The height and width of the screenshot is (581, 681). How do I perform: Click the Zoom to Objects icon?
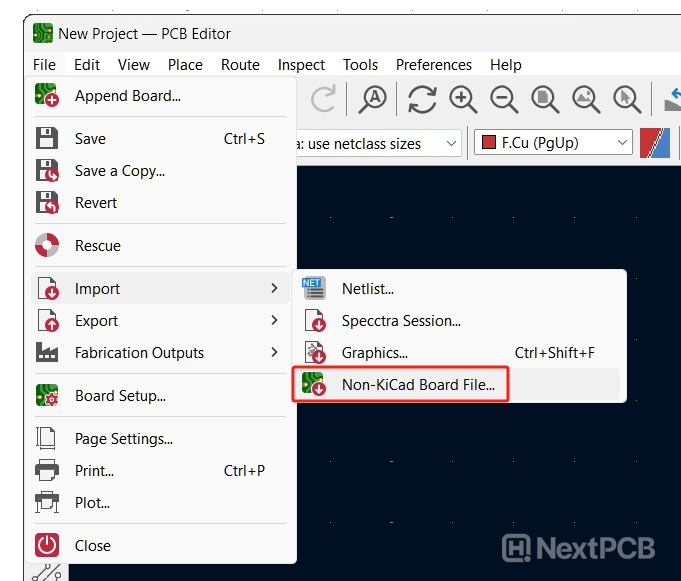(x=586, y=98)
